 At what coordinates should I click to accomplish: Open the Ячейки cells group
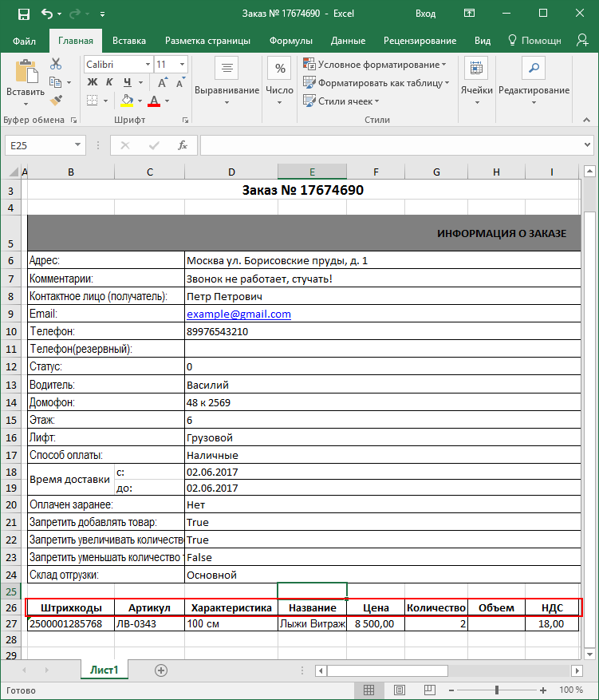(476, 81)
